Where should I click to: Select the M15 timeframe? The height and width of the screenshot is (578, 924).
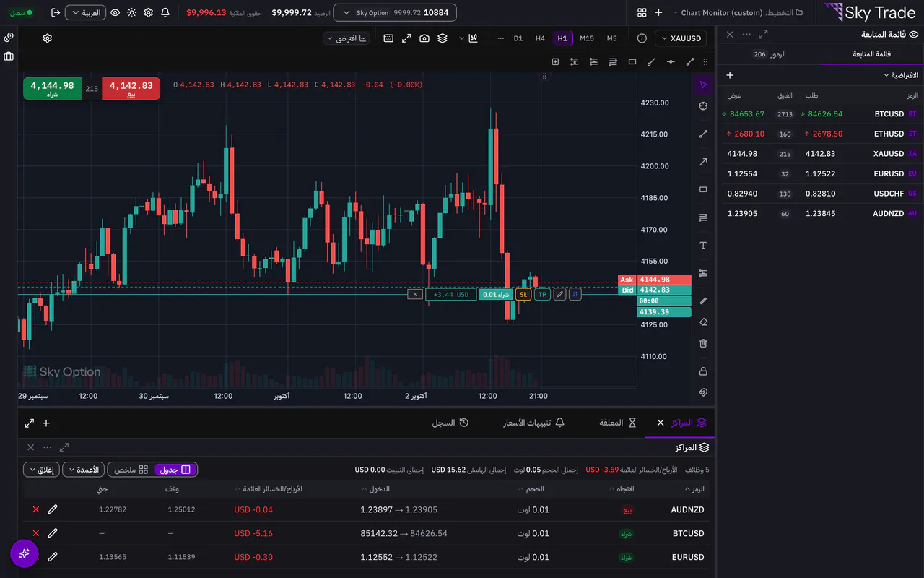tap(587, 38)
